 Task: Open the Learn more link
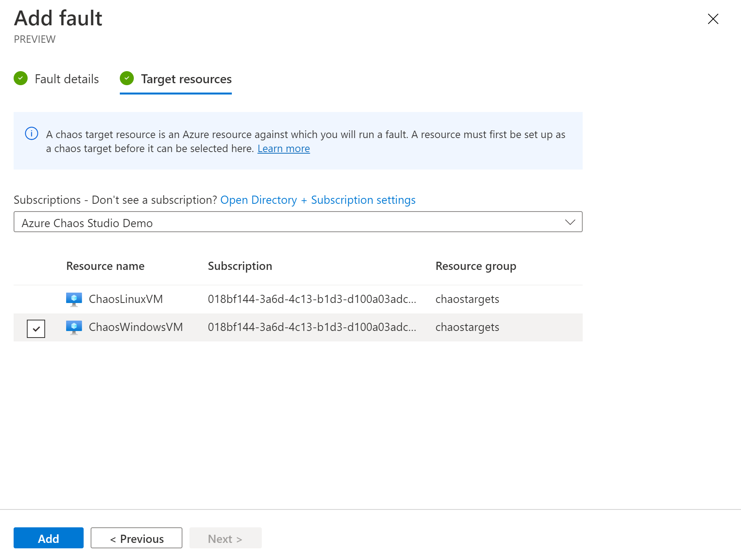[284, 148]
